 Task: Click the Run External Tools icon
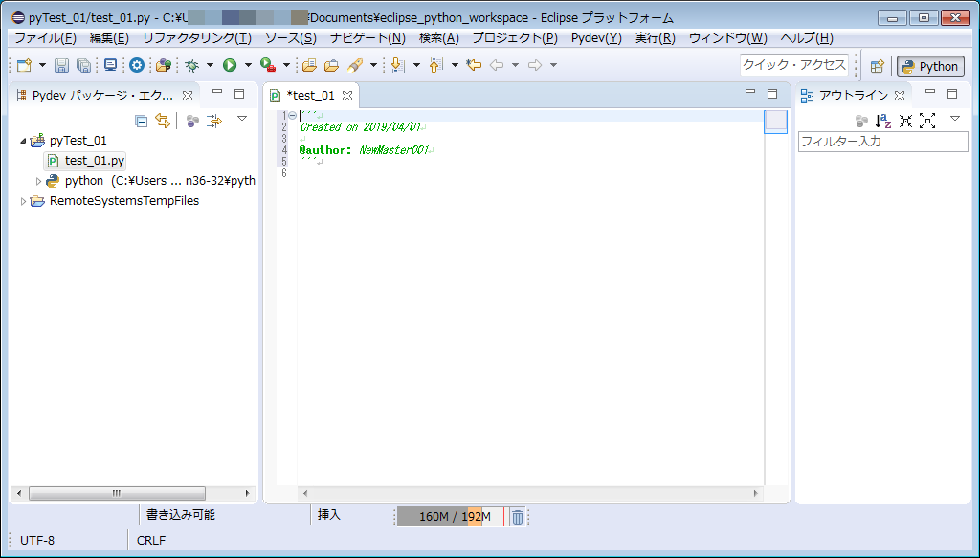click(268, 65)
